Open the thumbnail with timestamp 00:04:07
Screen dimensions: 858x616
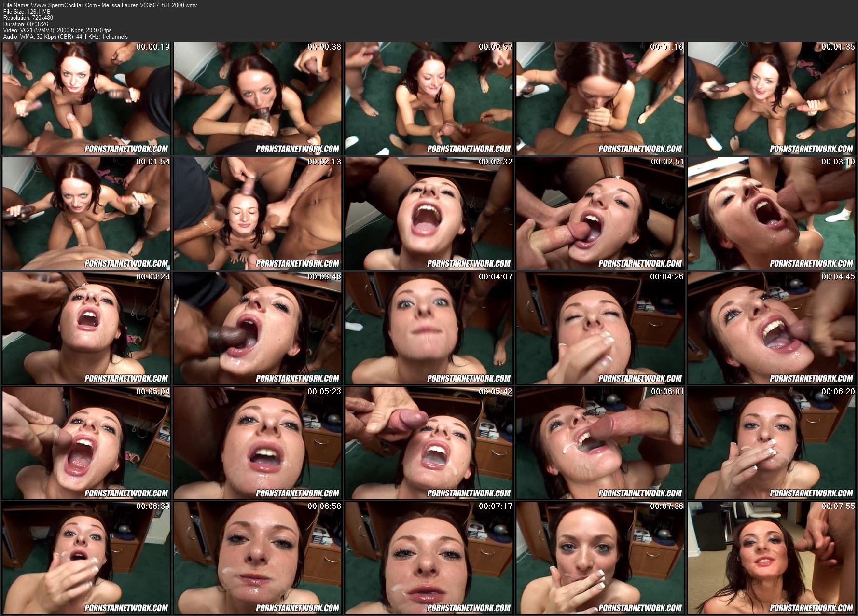(429, 328)
